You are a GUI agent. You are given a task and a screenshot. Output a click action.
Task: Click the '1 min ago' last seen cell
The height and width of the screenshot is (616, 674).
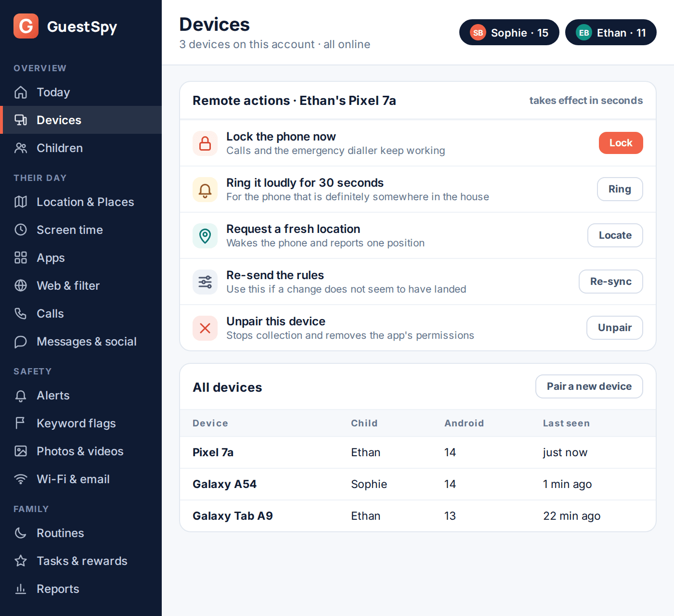coord(567,484)
